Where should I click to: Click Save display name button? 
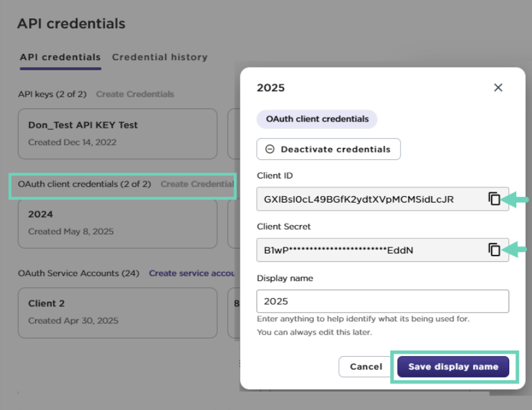click(453, 366)
